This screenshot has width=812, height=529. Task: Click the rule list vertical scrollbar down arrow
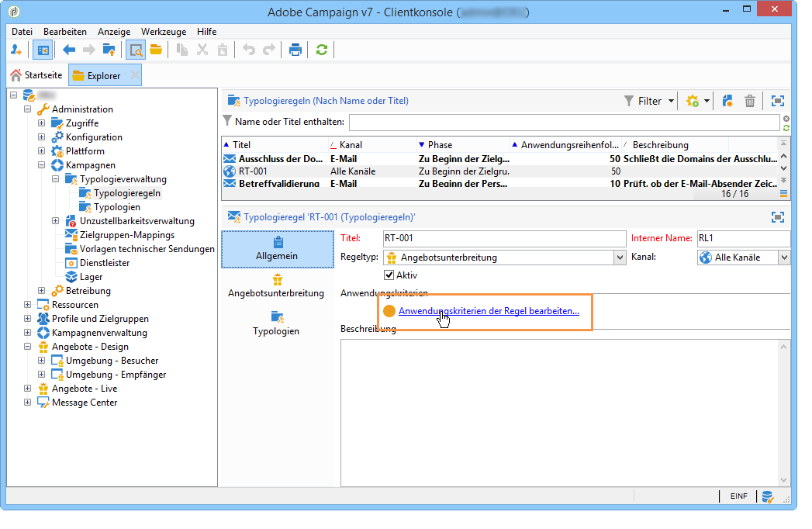click(783, 168)
